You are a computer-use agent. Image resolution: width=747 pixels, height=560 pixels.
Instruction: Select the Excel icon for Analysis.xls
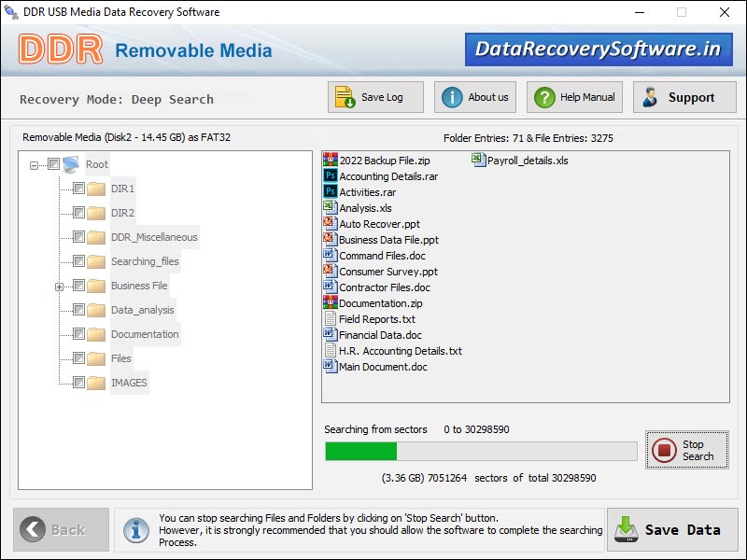329,207
